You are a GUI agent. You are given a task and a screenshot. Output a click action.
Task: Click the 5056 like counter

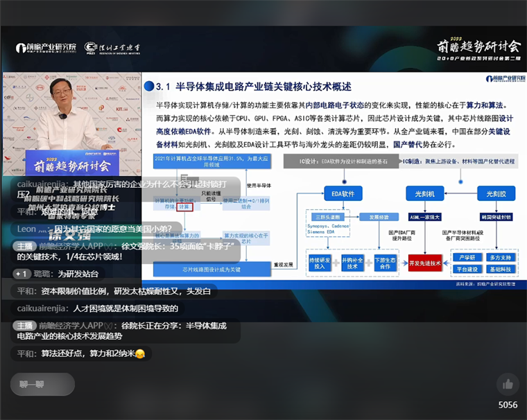point(508,405)
